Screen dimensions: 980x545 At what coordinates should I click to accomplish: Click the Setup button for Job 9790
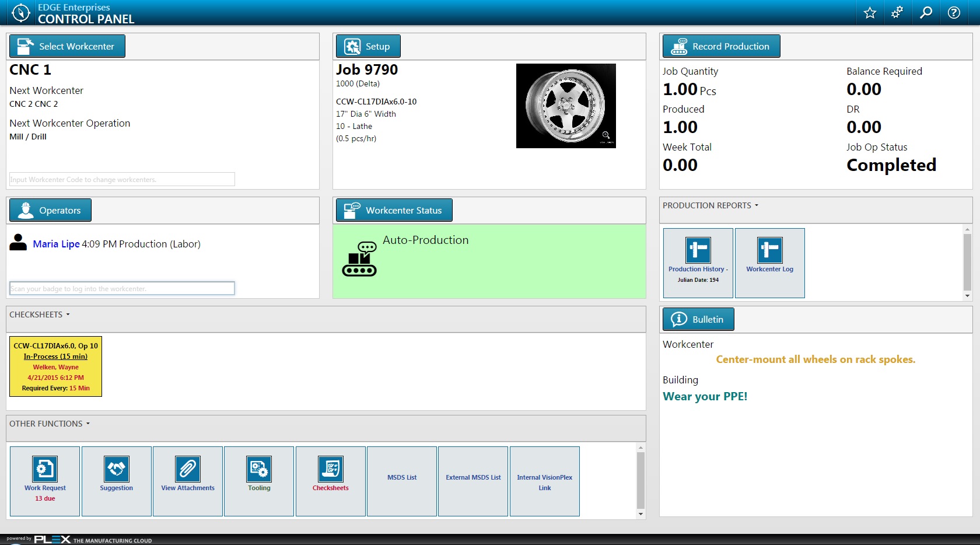tap(368, 46)
